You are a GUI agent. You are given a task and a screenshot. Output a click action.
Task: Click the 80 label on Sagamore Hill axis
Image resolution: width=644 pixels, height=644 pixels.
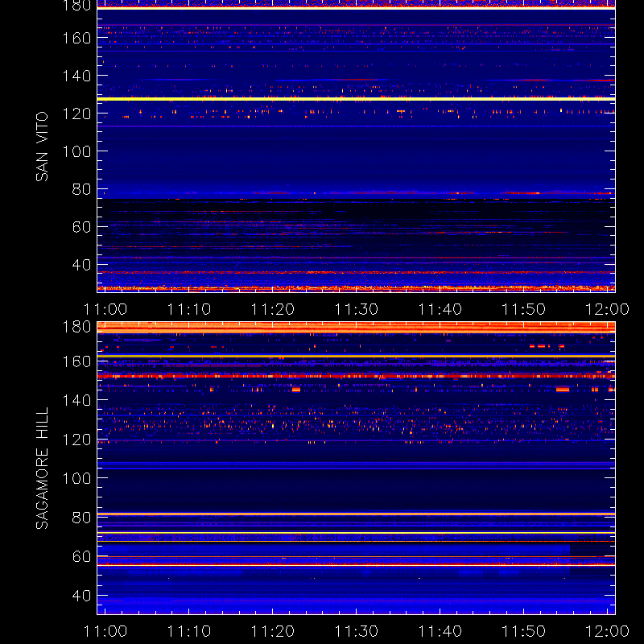pos(82,517)
